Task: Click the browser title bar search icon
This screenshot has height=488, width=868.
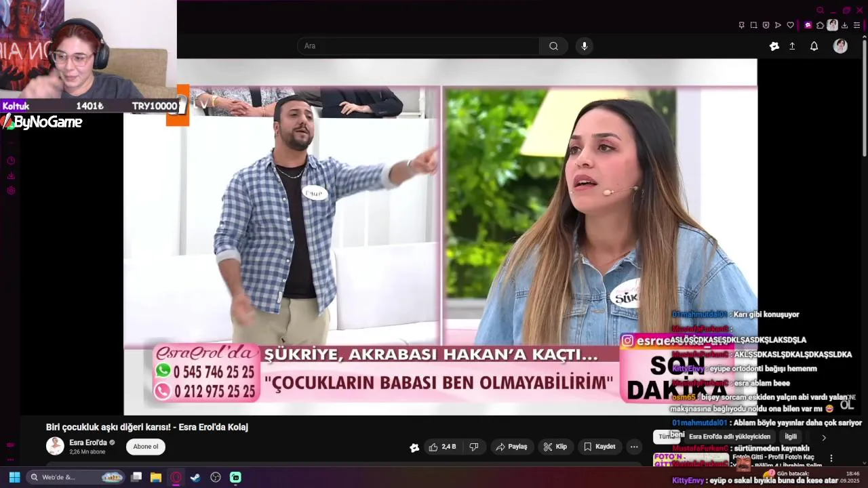Action: (x=820, y=10)
